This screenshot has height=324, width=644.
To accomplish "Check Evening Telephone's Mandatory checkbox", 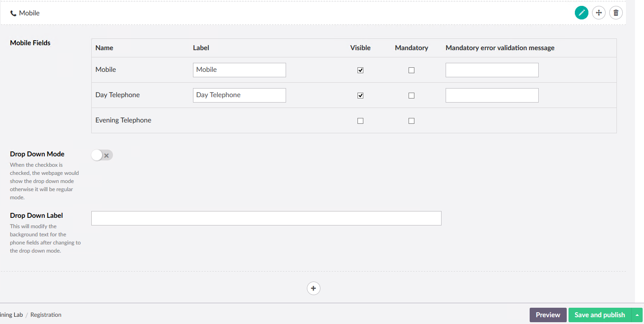I will click(411, 120).
